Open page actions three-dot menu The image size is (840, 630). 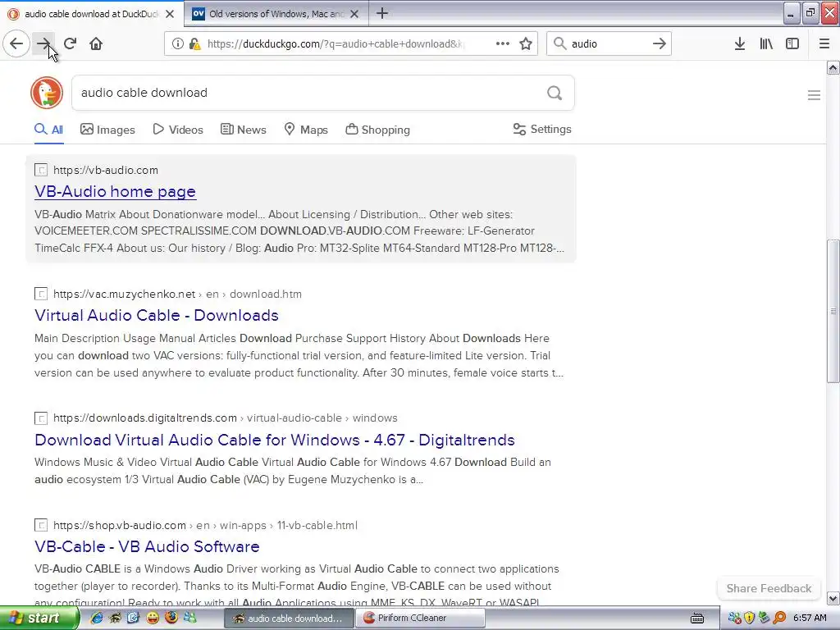(x=503, y=44)
